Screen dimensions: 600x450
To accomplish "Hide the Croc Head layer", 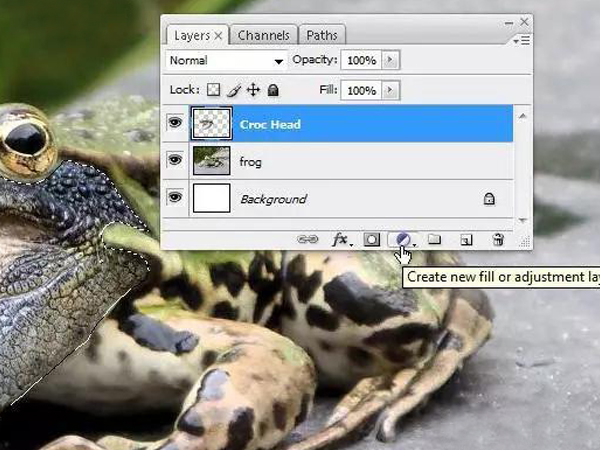I will [x=175, y=124].
